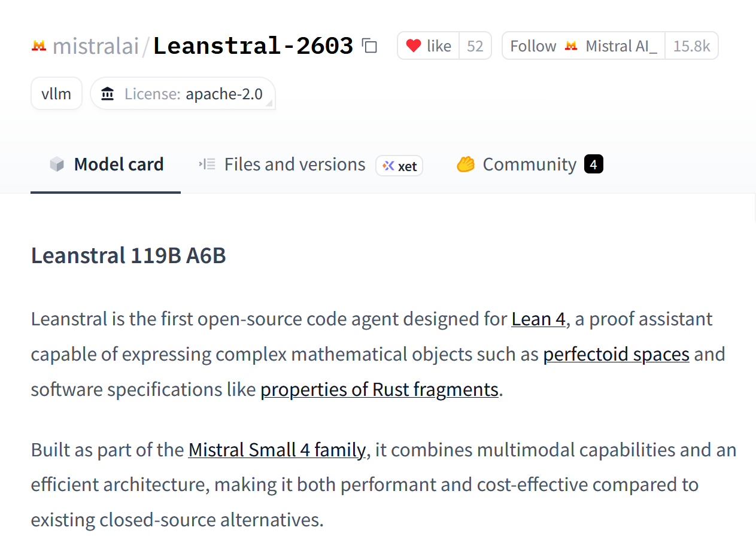
Task: Switch to the Model card tab
Action: (119, 164)
